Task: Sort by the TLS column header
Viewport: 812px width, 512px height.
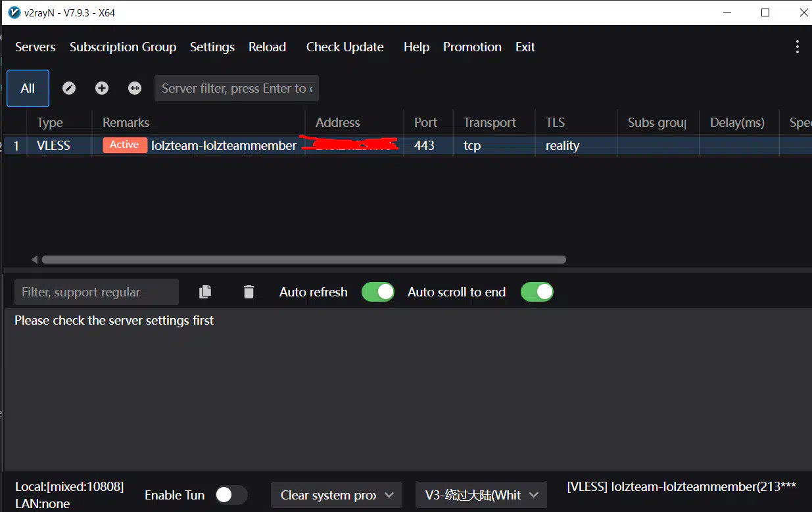Action: click(577, 122)
